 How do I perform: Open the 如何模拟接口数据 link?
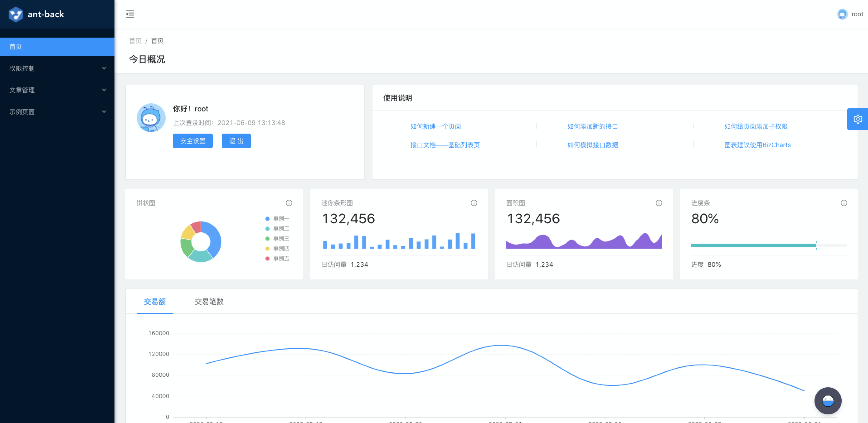[x=592, y=145]
